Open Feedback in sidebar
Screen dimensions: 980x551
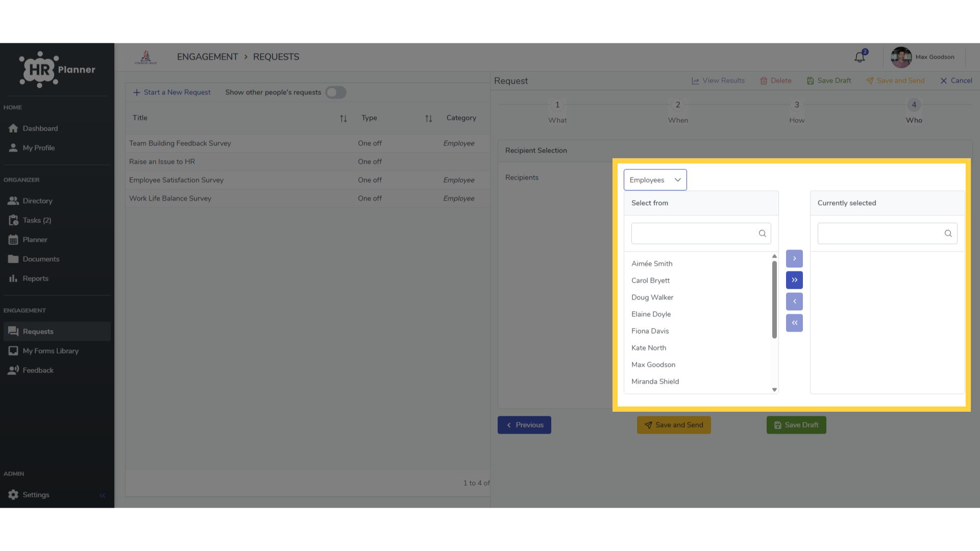click(57, 370)
